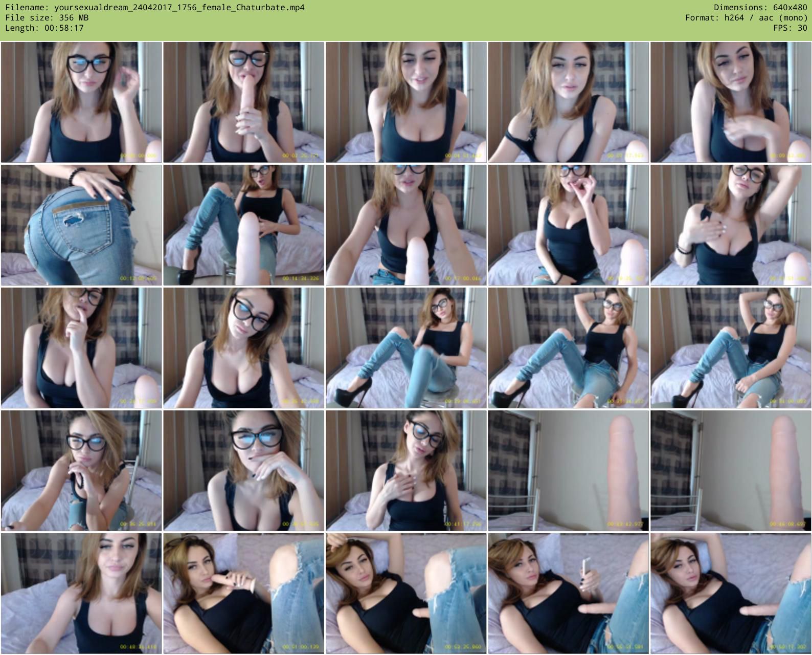
Task: Select the 'File size: 356 MB' line
Action: pos(47,18)
